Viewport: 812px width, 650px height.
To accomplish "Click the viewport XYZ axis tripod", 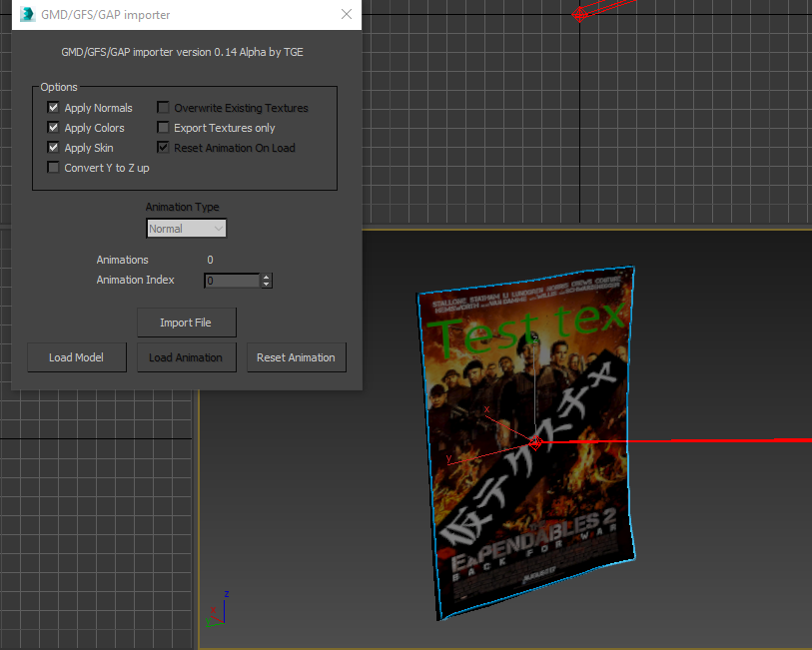I will pyautogui.click(x=218, y=611).
